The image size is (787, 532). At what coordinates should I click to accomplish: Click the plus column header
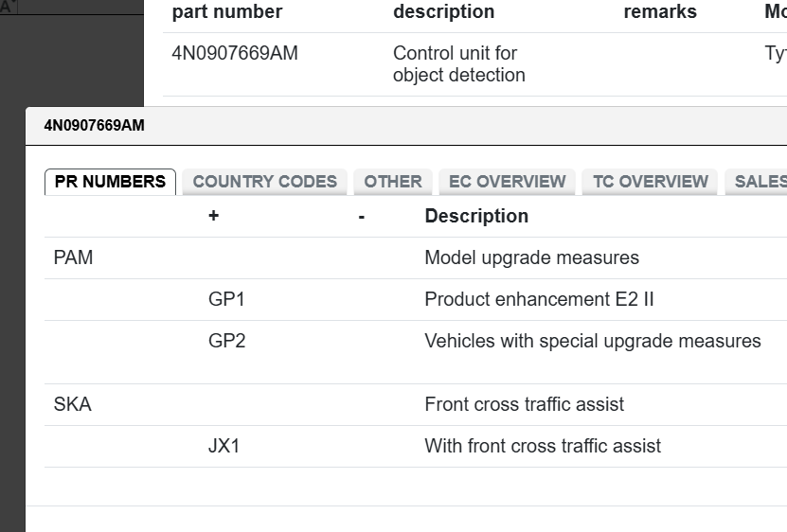[x=214, y=216]
